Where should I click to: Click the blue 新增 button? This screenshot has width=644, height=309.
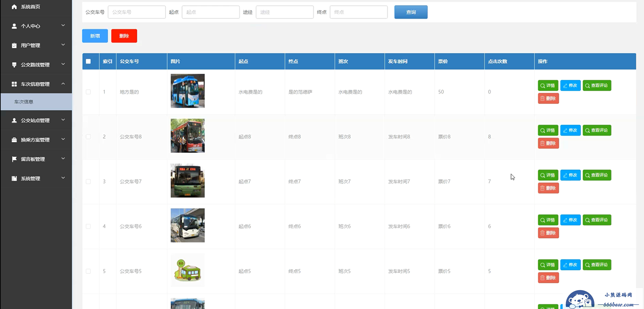(95, 36)
